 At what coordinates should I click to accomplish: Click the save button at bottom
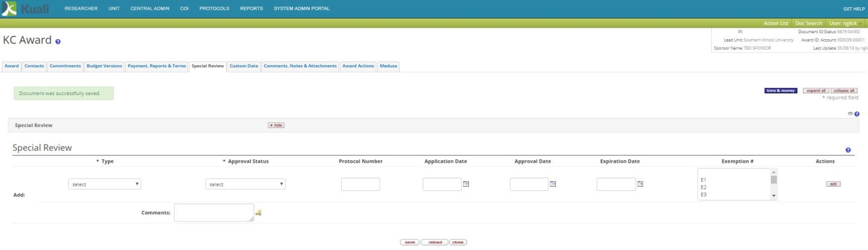click(x=409, y=242)
